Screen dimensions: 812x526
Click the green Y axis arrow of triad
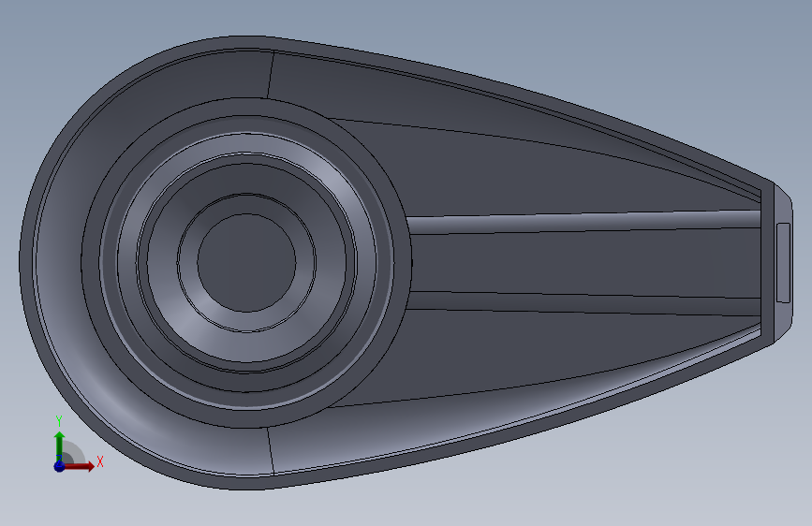60,446
